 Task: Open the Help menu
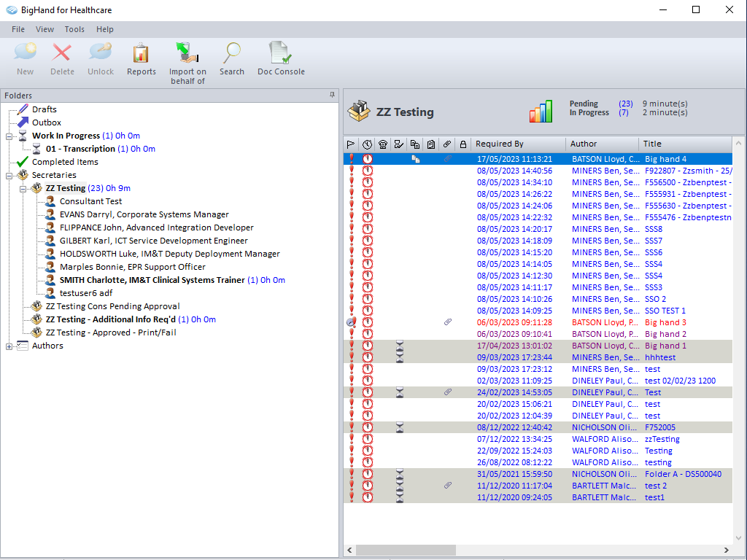[x=105, y=29]
